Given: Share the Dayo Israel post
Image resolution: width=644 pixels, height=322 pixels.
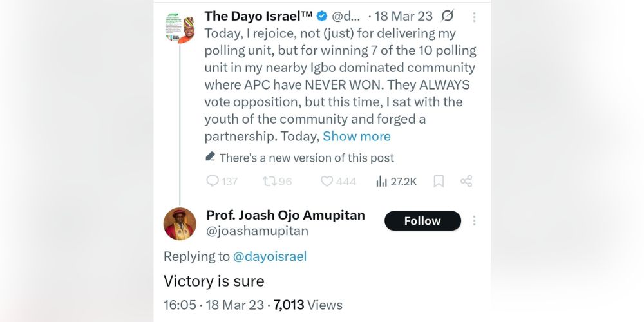Looking at the screenshot, I should coord(467,182).
